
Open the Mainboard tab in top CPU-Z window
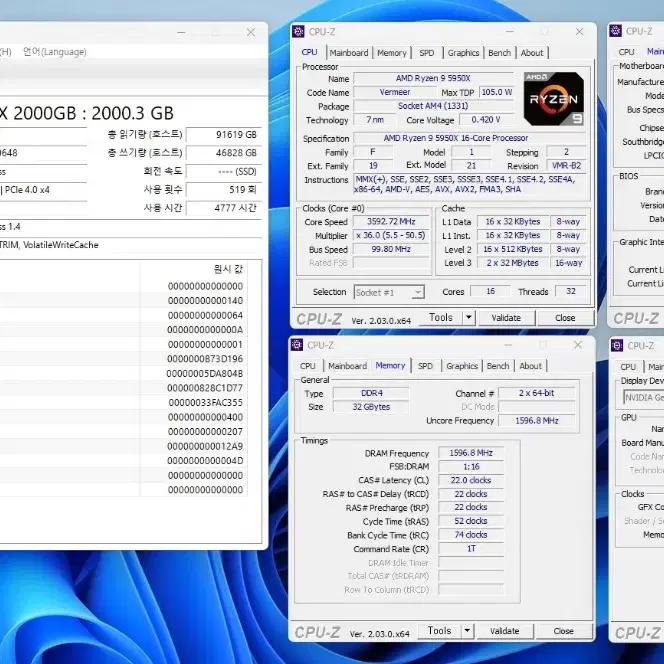[349, 53]
